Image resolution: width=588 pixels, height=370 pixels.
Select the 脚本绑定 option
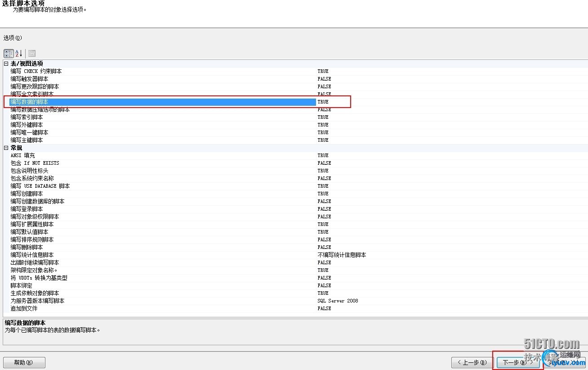coord(22,285)
